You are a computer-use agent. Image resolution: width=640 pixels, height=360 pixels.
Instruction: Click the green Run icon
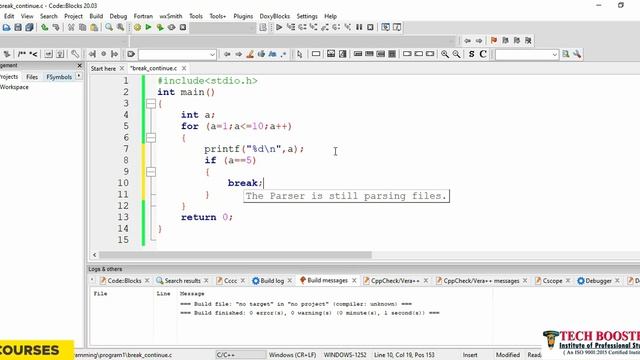(149, 27)
